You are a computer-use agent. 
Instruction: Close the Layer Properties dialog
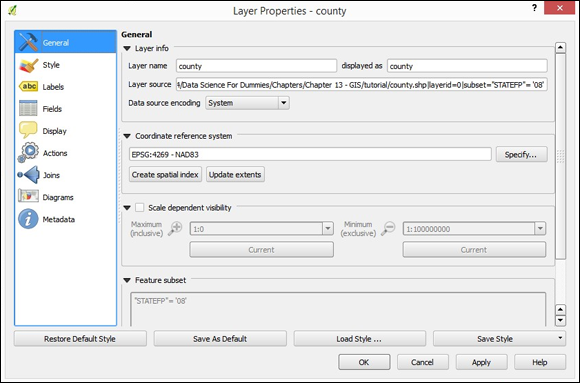559,8
